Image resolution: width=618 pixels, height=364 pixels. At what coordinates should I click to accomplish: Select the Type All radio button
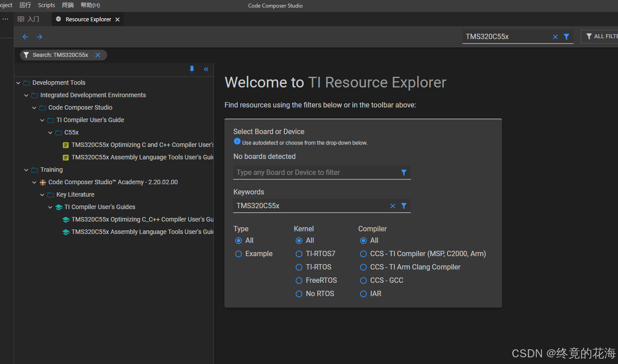[239, 241]
